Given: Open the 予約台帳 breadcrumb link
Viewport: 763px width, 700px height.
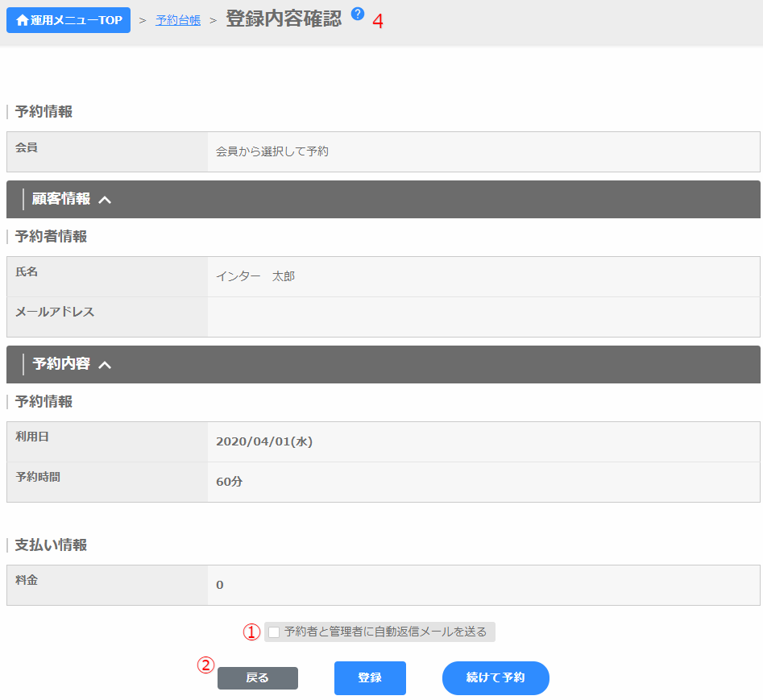Looking at the screenshot, I should [178, 20].
